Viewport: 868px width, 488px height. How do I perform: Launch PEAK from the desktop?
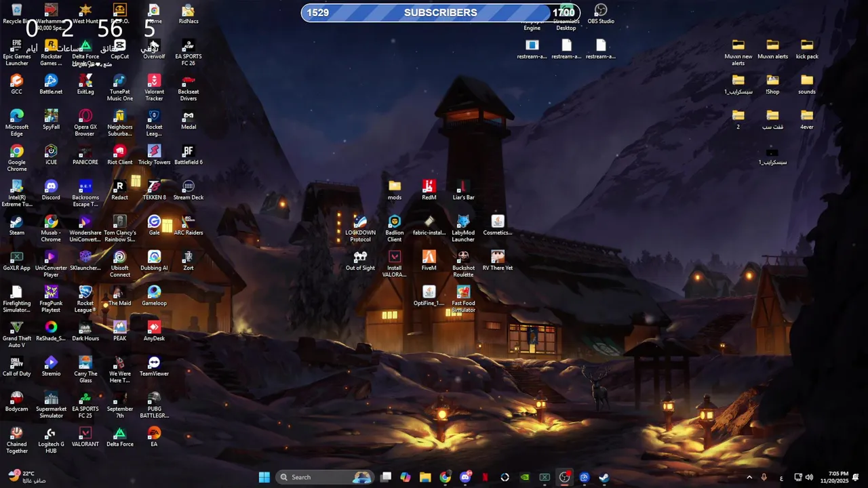point(120,331)
